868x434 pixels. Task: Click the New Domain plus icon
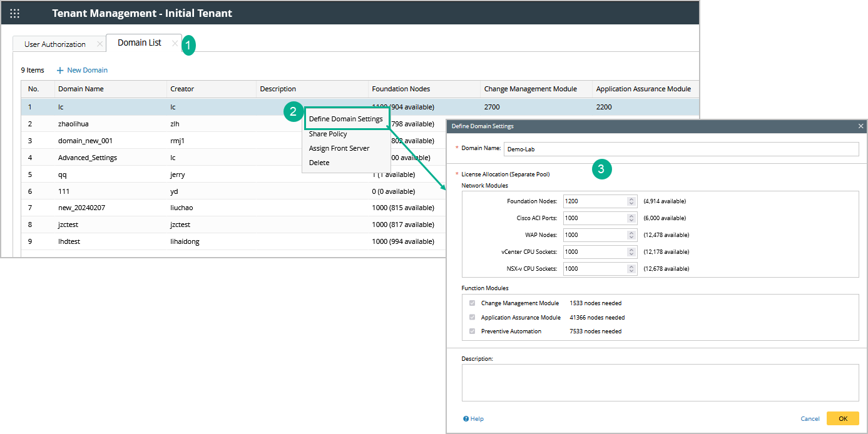click(60, 71)
